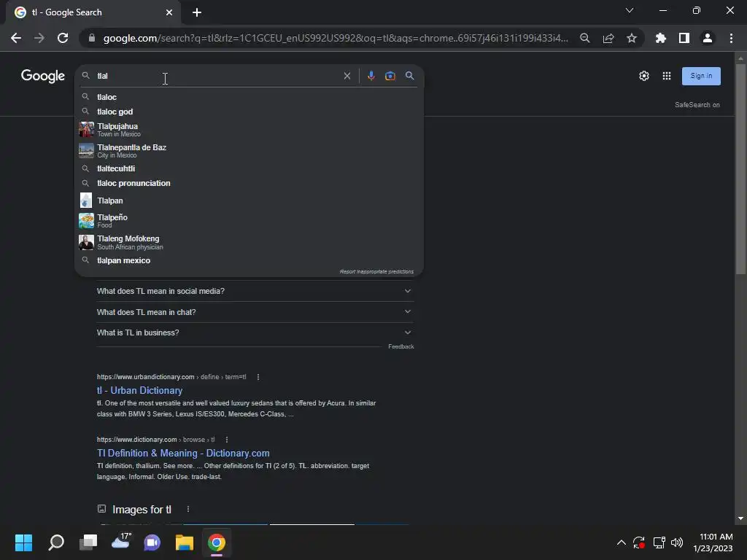
Task: Toggle the Chrome side panel
Action: pos(684,38)
